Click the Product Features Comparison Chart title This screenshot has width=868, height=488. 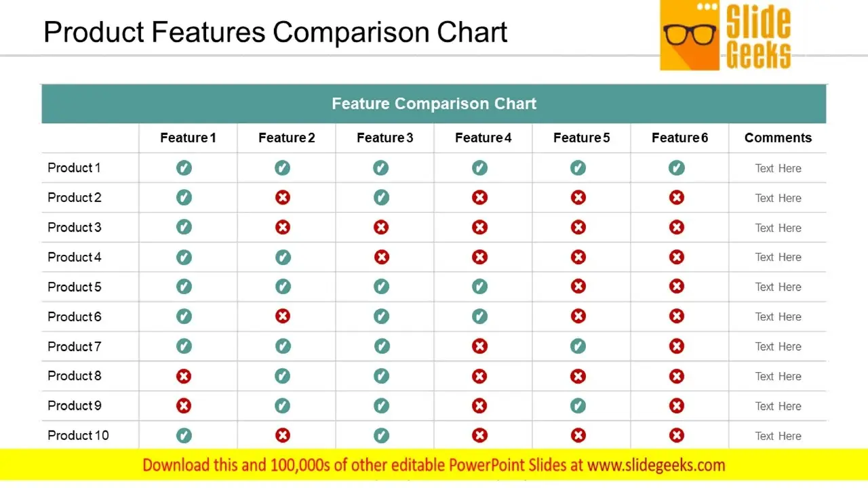point(275,32)
